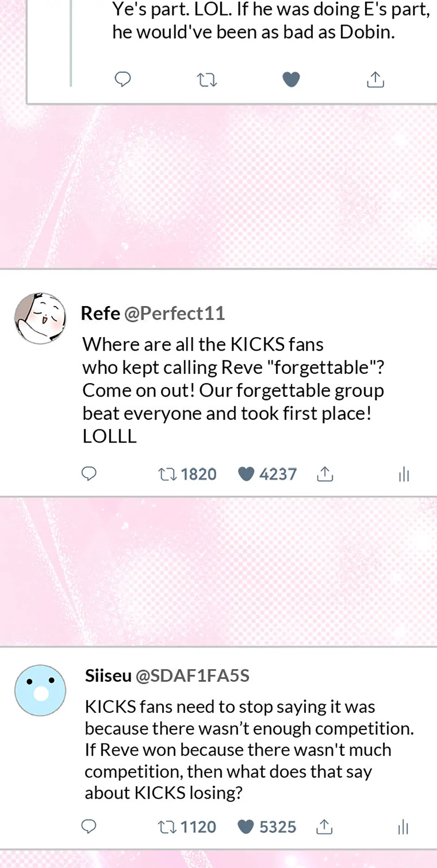The width and height of the screenshot is (437, 868).
Task: Retweet the top tweet about Dobin
Action: click(x=207, y=80)
